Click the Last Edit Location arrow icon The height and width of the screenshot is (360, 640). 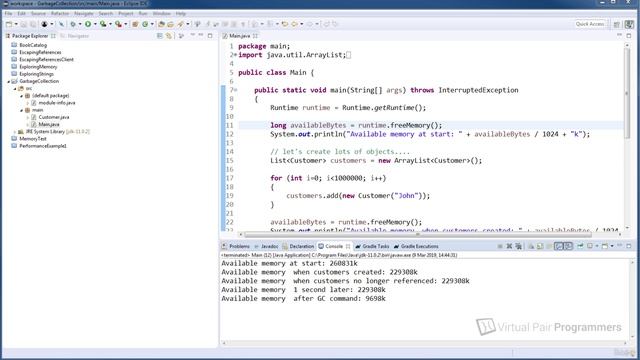284,24
